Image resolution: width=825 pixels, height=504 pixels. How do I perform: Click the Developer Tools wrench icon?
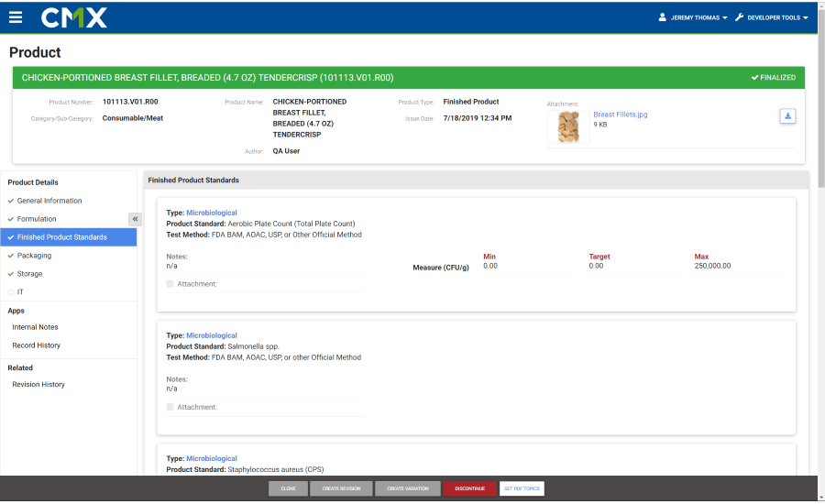click(739, 17)
